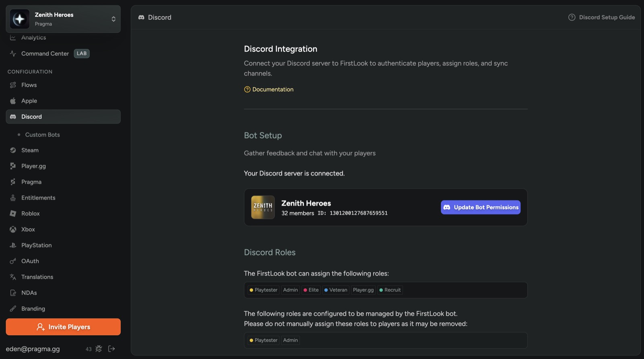Open the Apple configuration page
The image size is (644, 359).
[x=29, y=101]
